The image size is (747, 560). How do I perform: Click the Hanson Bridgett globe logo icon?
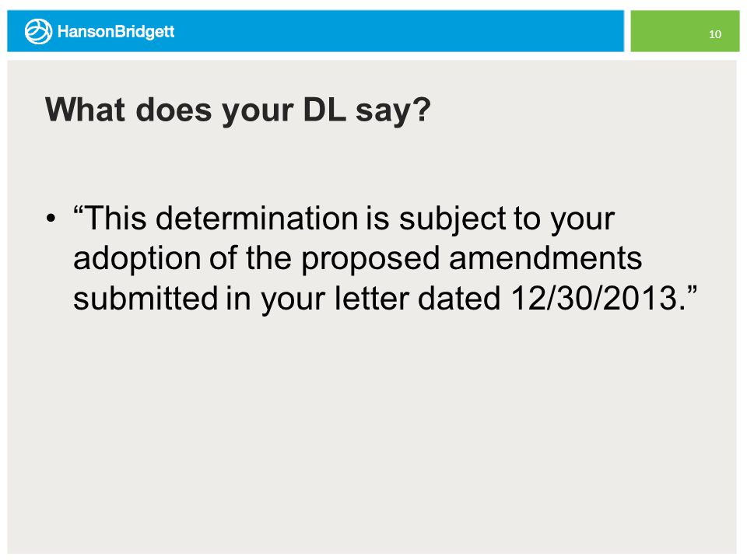coord(38,31)
